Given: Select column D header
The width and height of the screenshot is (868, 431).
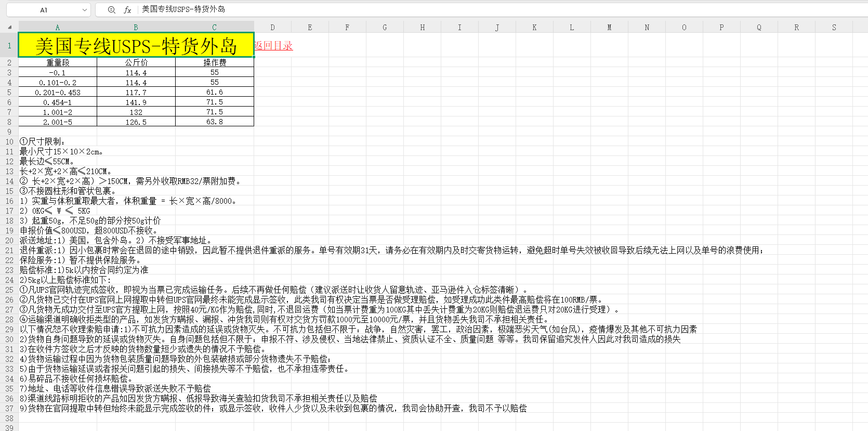Looking at the screenshot, I should click(x=272, y=27).
